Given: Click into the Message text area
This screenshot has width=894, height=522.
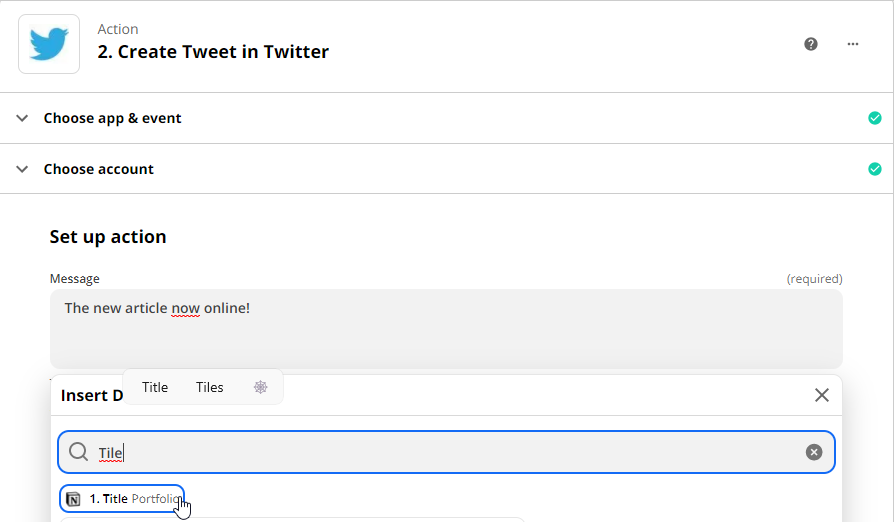Looking at the screenshot, I should tap(446, 329).
